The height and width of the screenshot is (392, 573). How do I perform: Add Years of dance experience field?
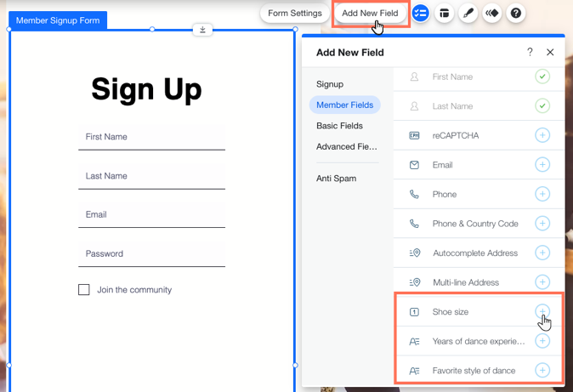pos(542,341)
